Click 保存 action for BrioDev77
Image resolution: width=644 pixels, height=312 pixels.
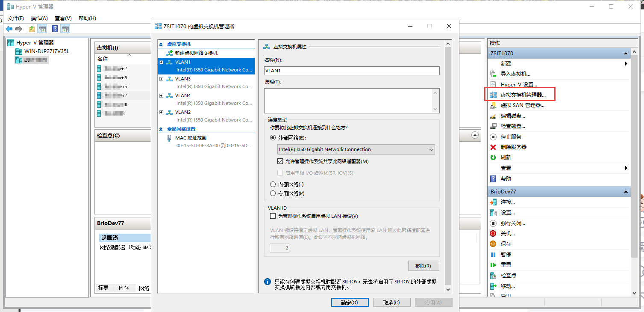pos(506,244)
